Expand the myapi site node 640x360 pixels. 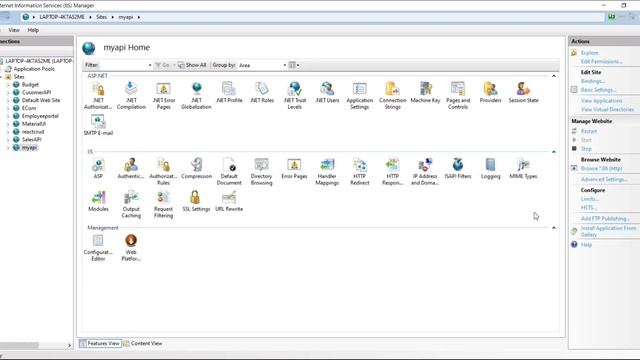click(8, 148)
